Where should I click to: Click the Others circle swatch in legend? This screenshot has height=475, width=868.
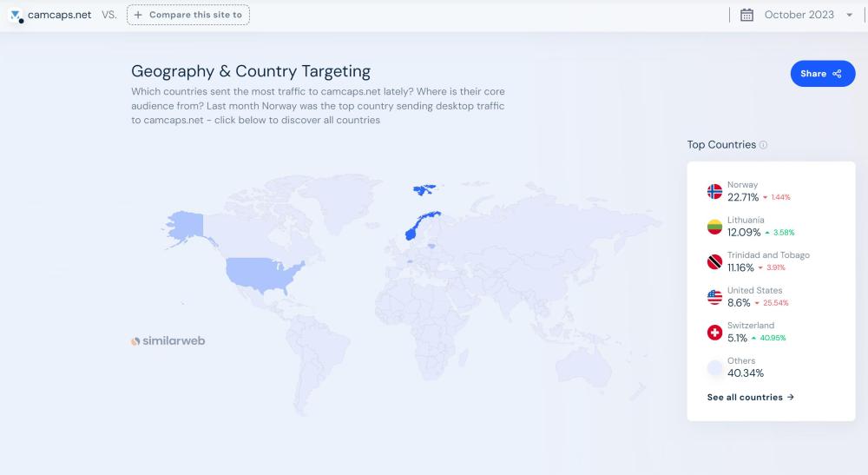coord(714,368)
